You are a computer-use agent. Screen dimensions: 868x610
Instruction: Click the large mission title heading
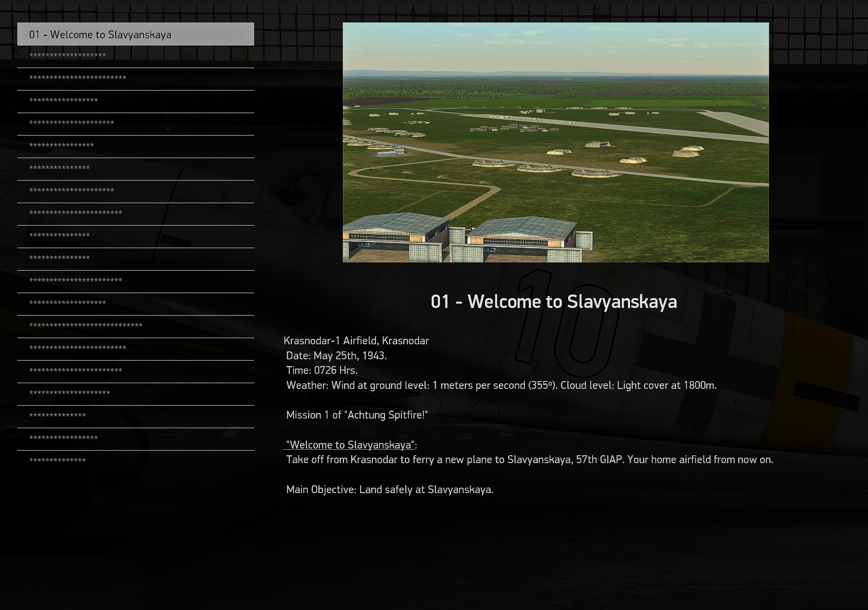(x=554, y=302)
